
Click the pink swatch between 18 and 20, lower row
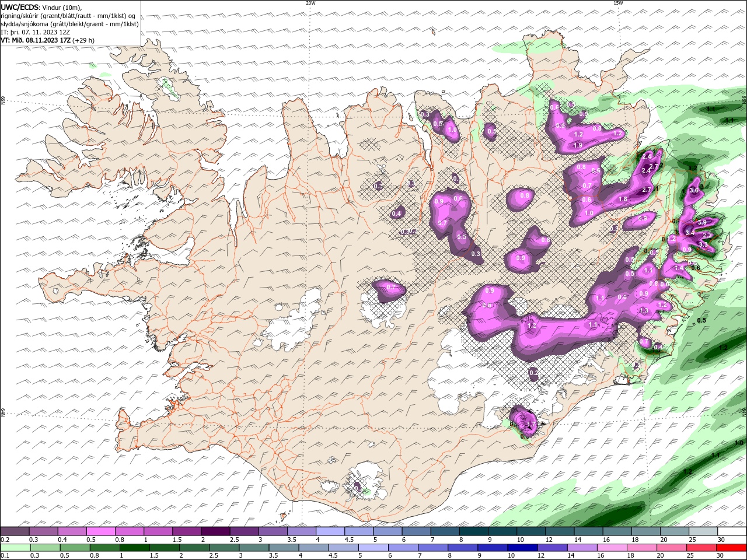[x=642, y=548]
